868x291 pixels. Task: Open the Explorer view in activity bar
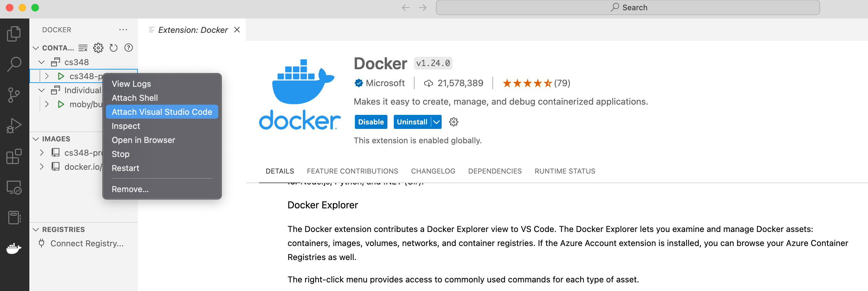[x=14, y=34]
